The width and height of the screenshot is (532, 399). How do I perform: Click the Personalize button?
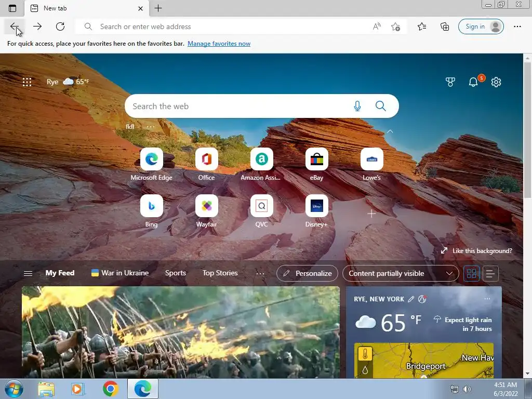(307, 273)
